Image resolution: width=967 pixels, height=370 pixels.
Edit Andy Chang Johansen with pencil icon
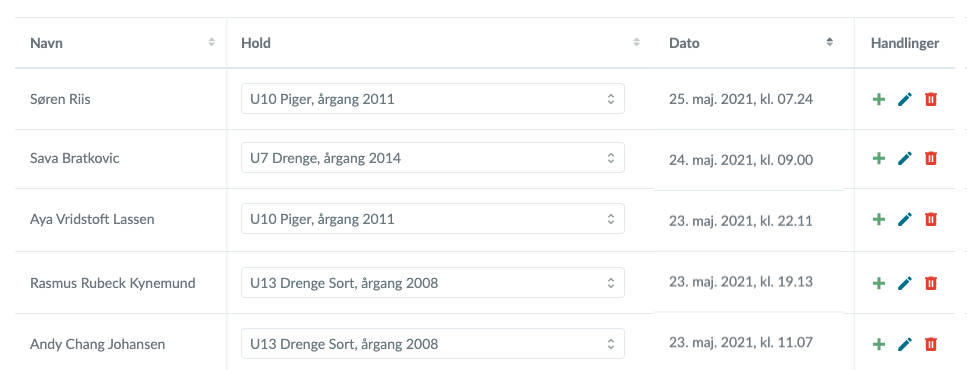pos(905,344)
